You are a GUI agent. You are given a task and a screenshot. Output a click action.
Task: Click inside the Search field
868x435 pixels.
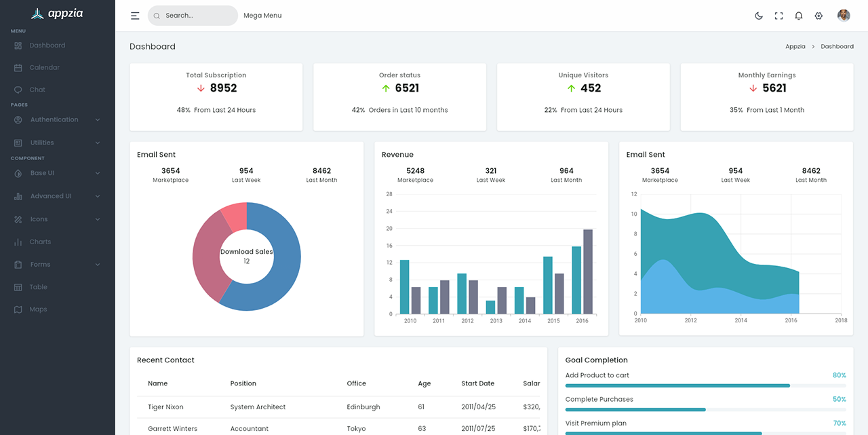click(192, 15)
